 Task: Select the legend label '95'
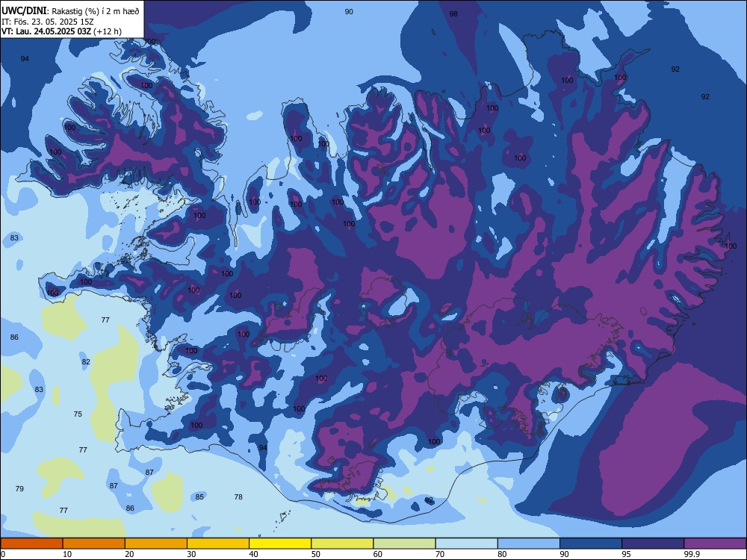pos(627,554)
